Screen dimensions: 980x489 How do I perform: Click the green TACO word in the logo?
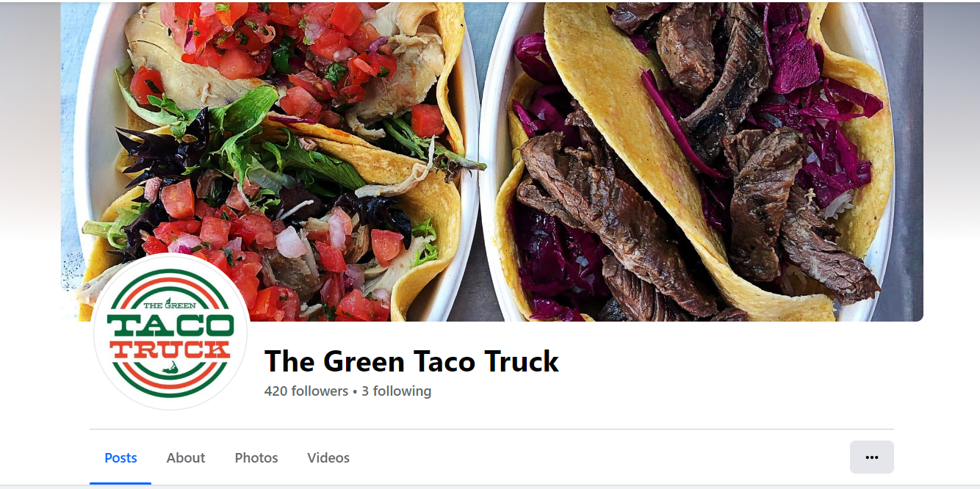(x=170, y=325)
